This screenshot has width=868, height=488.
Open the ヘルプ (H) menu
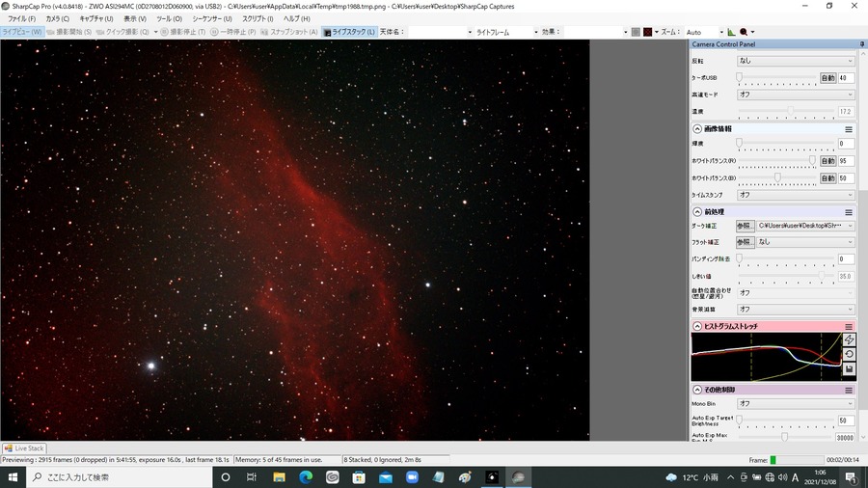(296, 19)
